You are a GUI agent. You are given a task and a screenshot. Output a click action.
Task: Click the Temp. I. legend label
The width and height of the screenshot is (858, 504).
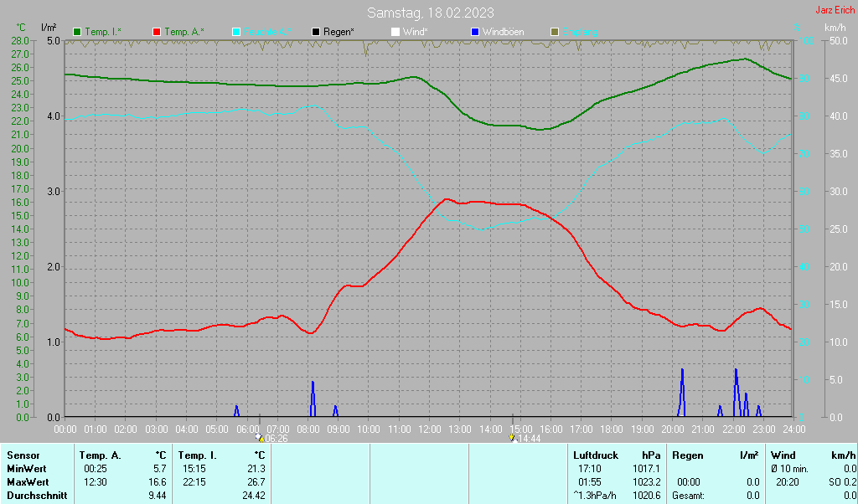pyautogui.click(x=102, y=32)
